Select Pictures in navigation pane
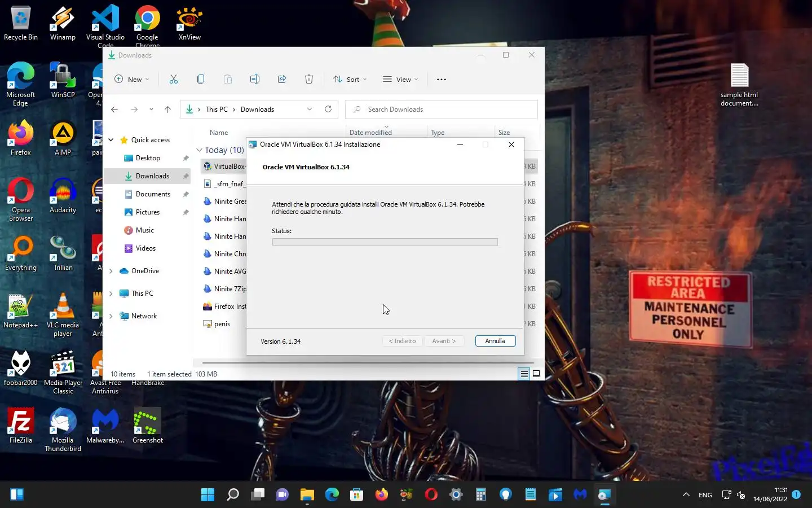This screenshot has width=812, height=508. [x=148, y=212]
